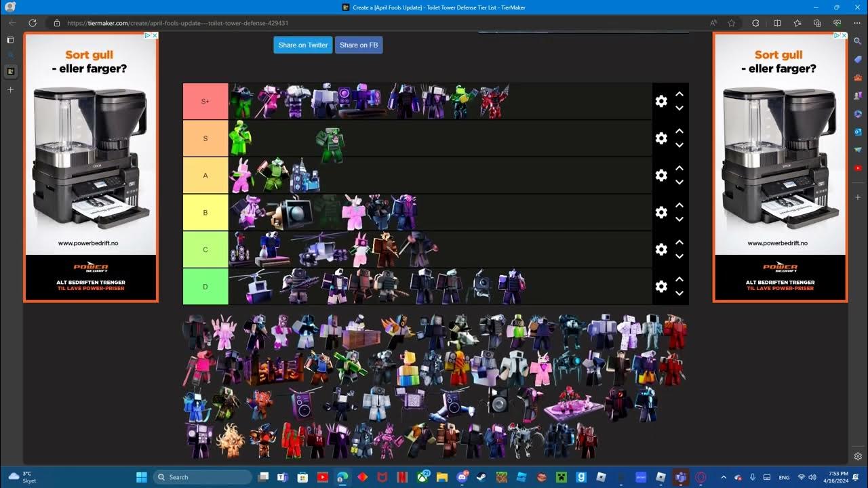868x488 pixels.
Task: Open Edge sidebar search icon
Action: [858, 41]
